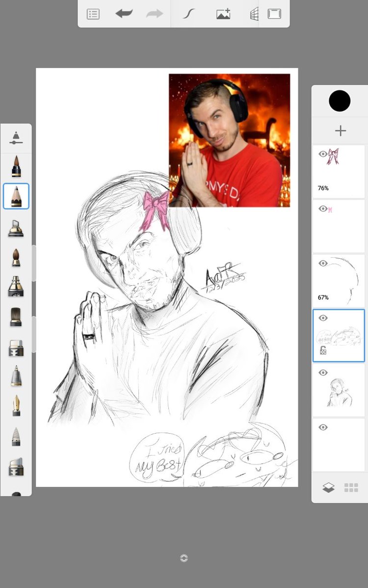Tap the 76% opacity label

(323, 188)
